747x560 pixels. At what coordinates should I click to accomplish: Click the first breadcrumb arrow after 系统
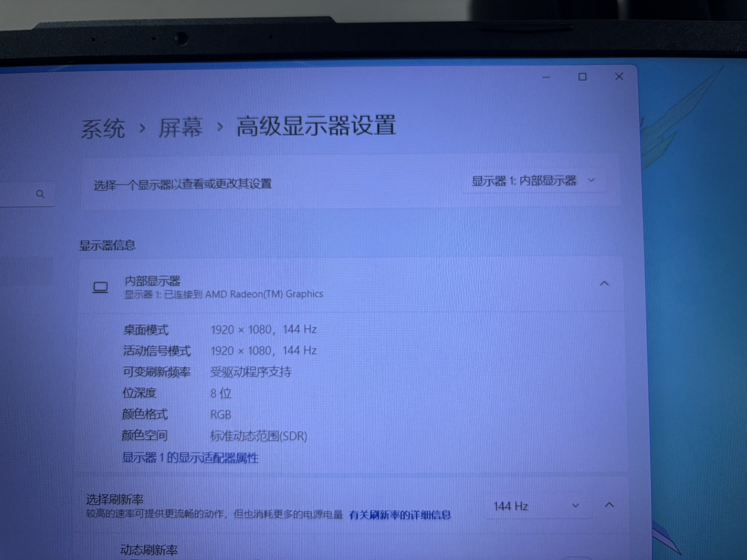coord(142,128)
